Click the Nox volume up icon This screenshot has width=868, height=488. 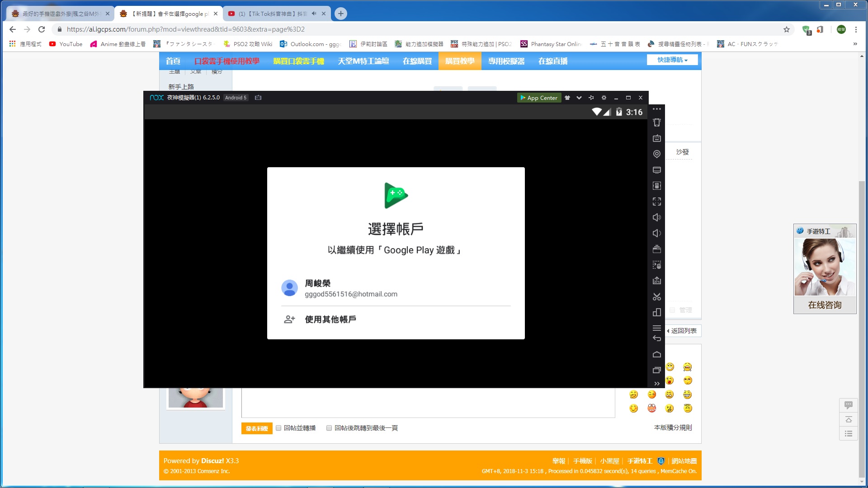(657, 217)
